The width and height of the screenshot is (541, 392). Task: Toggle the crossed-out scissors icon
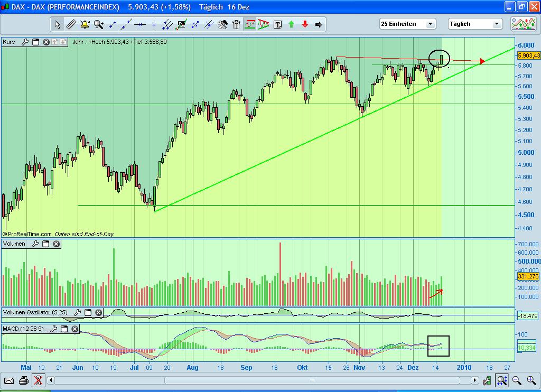pyautogui.click(x=38, y=380)
